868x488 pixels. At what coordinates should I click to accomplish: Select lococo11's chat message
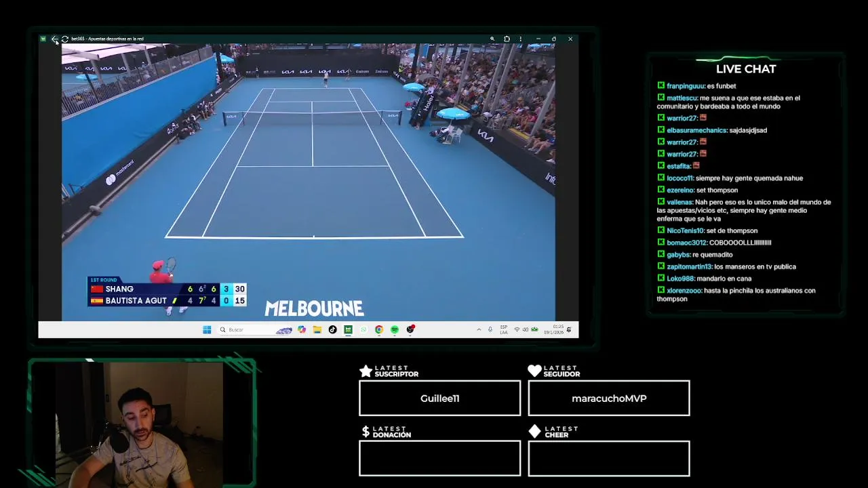pyautogui.click(x=730, y=178)
